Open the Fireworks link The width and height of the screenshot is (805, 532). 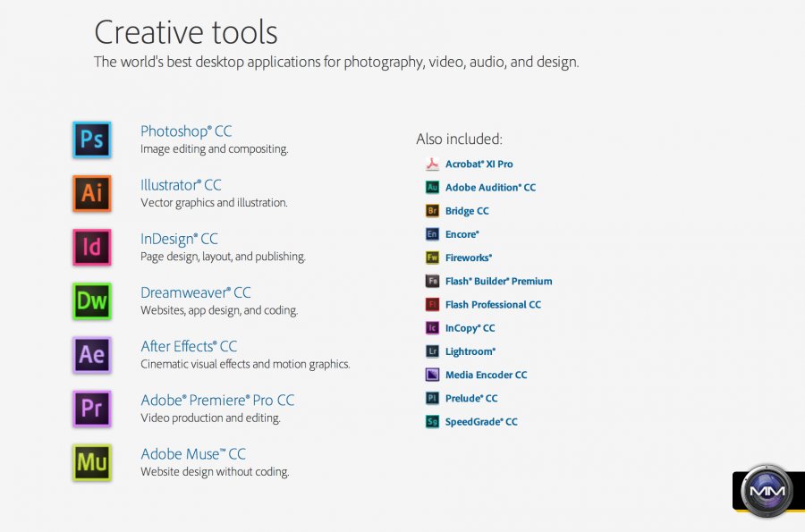[x=469, y=258]
